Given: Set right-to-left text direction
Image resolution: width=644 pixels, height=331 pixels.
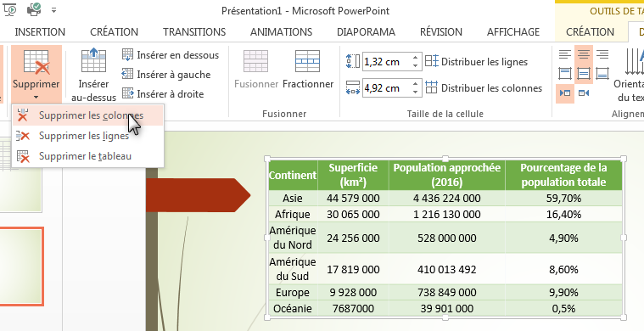Looking at the screenshot, I should 584,93.
